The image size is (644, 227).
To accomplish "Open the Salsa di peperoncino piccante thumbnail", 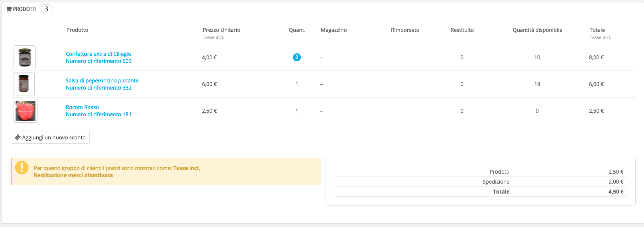I will click(24, 84).
